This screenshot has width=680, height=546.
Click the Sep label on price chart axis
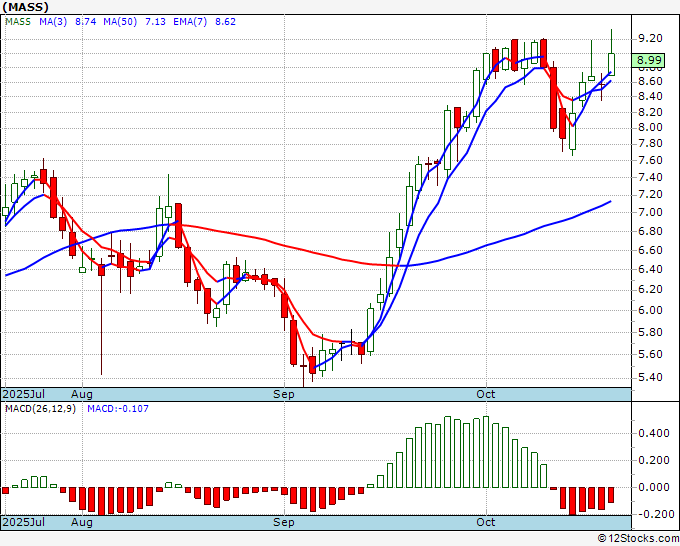point(284,394)
